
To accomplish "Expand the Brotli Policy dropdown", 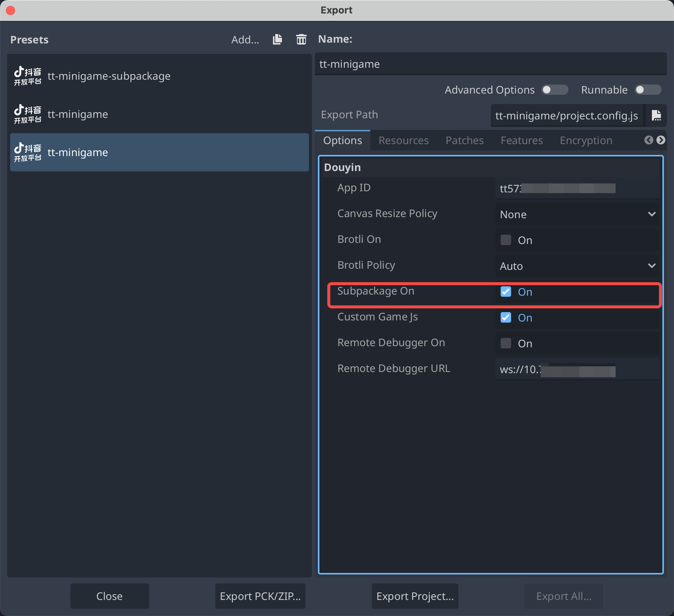I will pyautogui.click(x=577, y=266).
